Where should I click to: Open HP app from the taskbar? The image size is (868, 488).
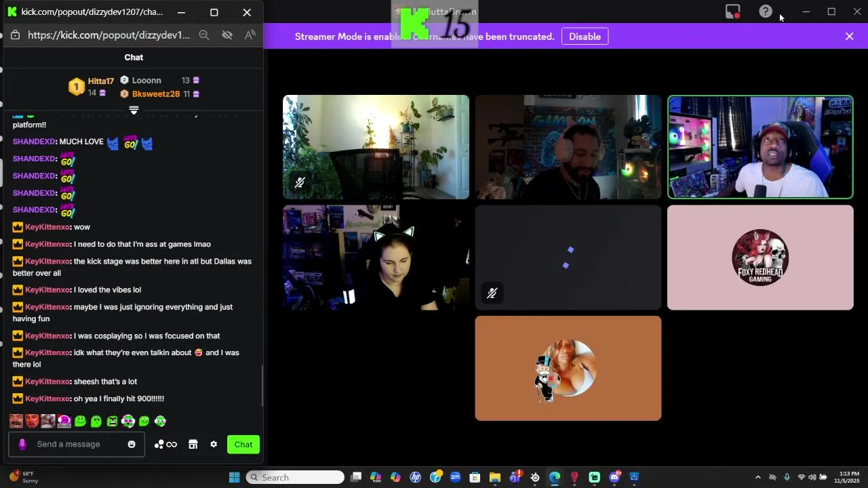(x=416, y=477)
